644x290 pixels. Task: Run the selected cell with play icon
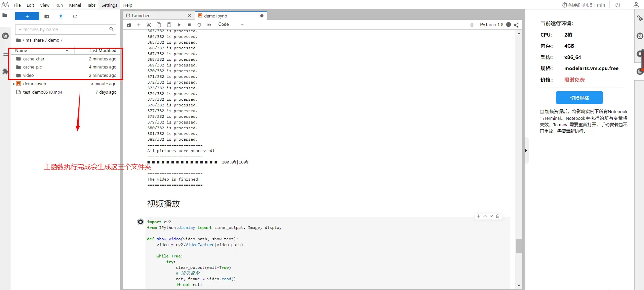[179, 25]
